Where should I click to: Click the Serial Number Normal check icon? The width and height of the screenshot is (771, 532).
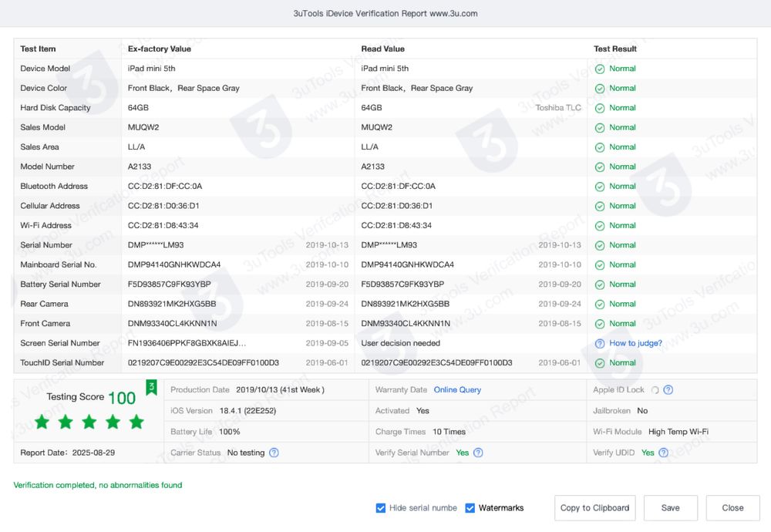(599, 245)
